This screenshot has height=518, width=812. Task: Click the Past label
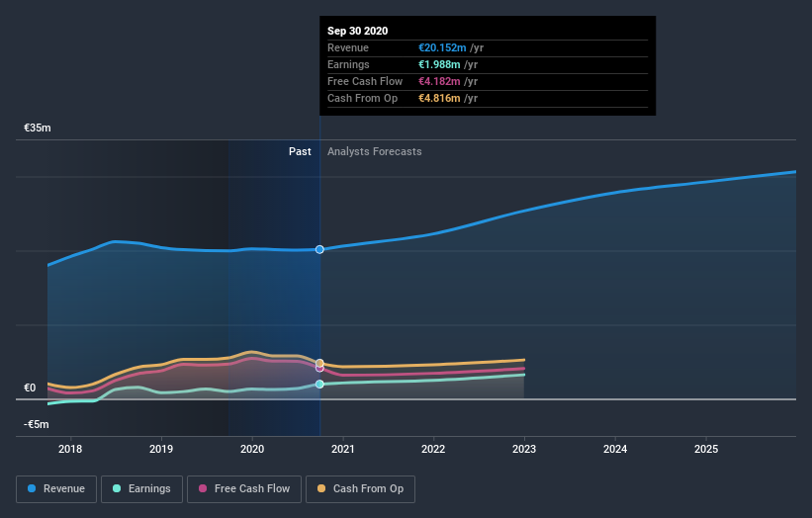300,151
